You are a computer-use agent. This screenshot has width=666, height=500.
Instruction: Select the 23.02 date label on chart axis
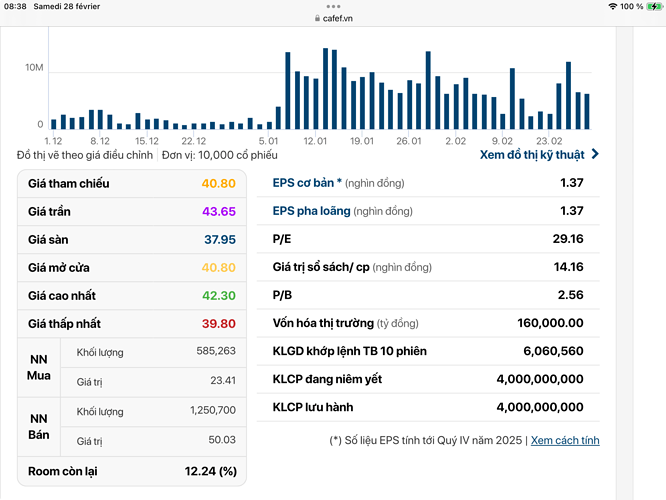tap(549, 141)
